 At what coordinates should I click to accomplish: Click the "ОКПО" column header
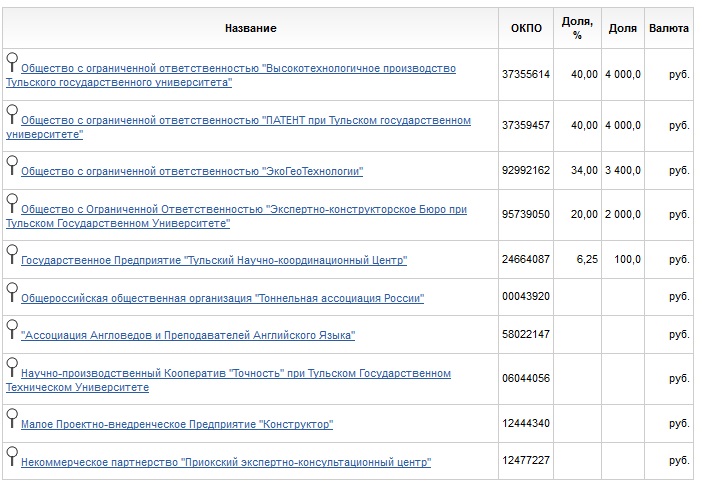click(x=525, y=28)
